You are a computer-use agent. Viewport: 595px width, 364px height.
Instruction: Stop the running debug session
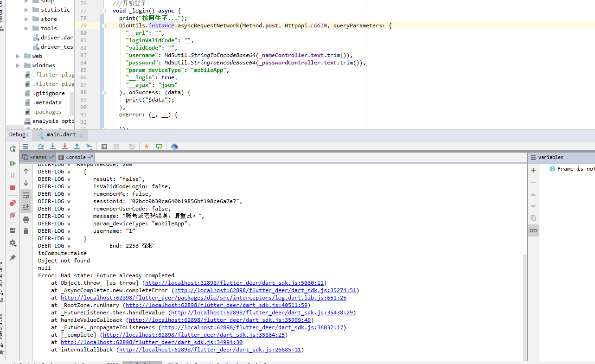click(x=13, y=187)
